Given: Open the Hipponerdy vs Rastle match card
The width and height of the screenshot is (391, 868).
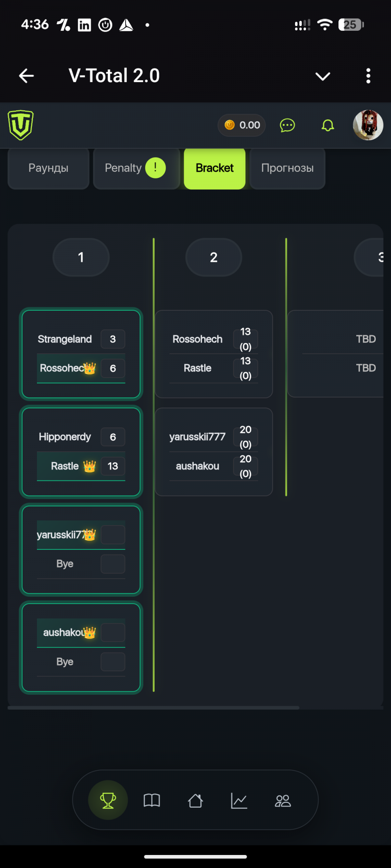Looking at the screenshot, I should pos(81,451).
